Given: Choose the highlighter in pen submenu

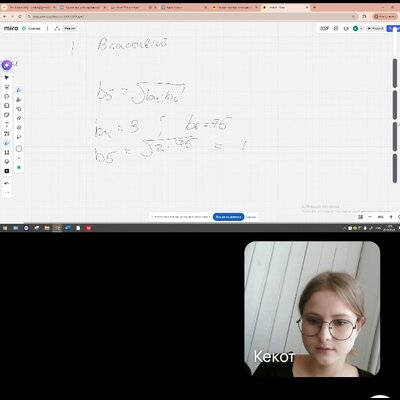Looking at the screenshot, I should [x=19, y=99].
